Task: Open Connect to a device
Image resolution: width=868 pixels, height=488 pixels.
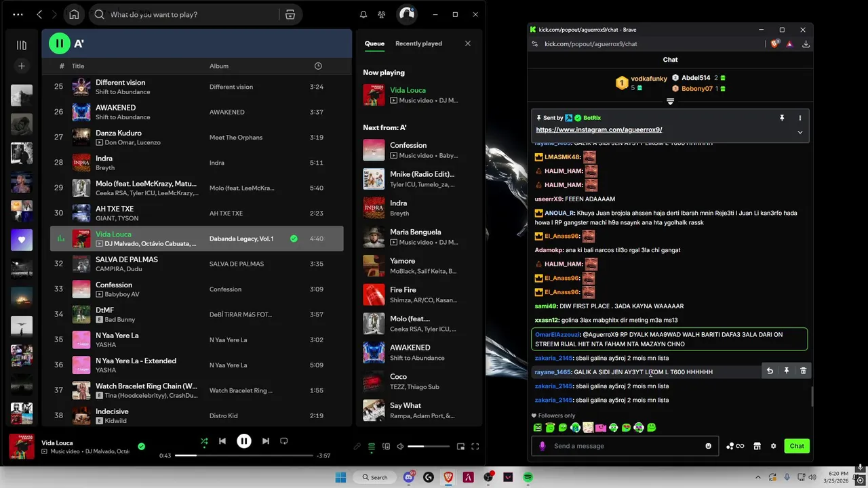Action: [386, 447]
